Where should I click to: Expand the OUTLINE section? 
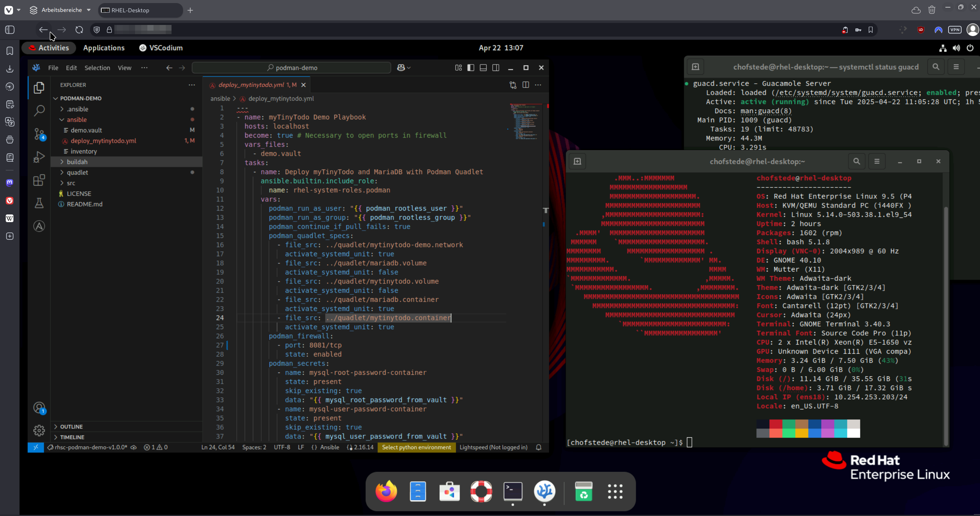click(x=71, y=427)
